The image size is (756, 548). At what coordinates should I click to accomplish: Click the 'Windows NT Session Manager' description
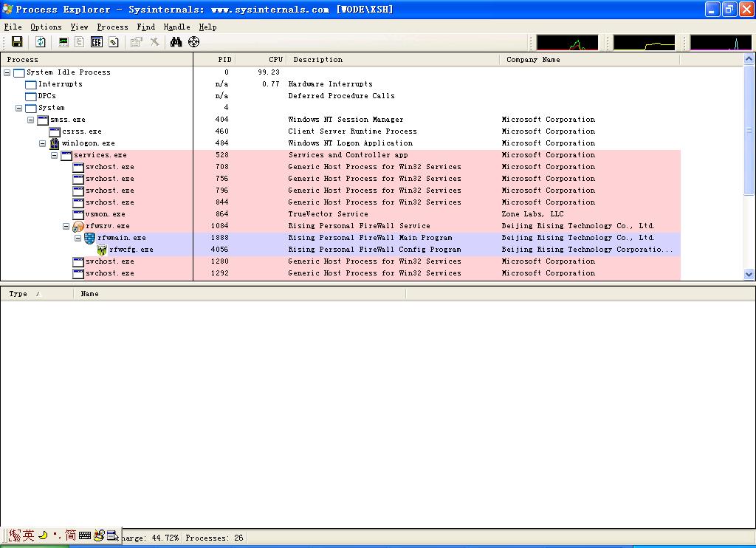[346, 120]
